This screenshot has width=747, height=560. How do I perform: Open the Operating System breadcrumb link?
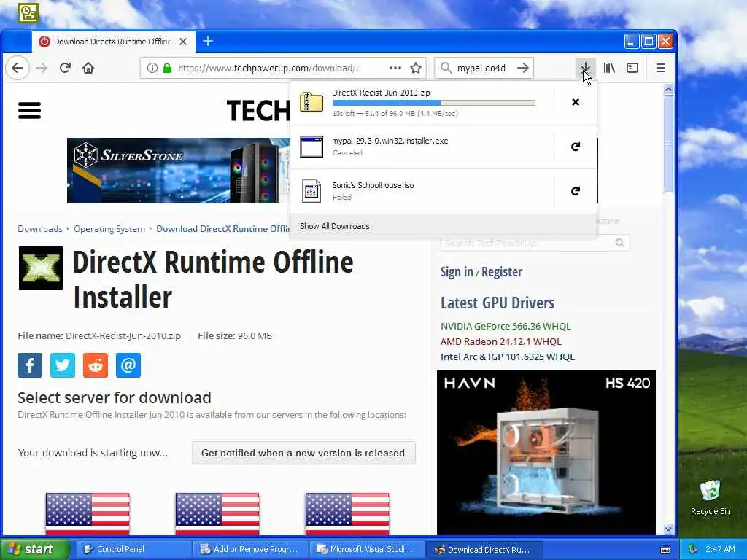tap(109, 228)
